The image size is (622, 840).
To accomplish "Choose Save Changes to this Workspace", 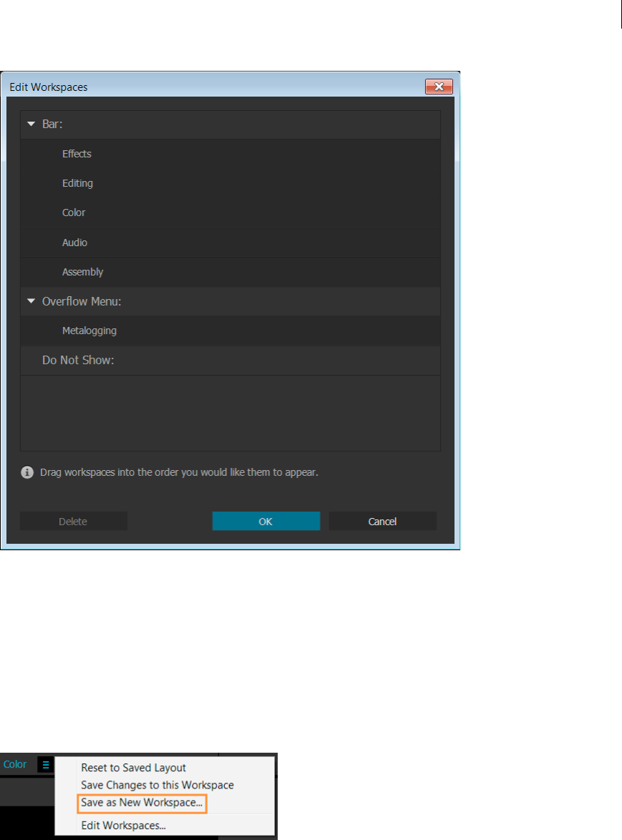I will 157,785.
